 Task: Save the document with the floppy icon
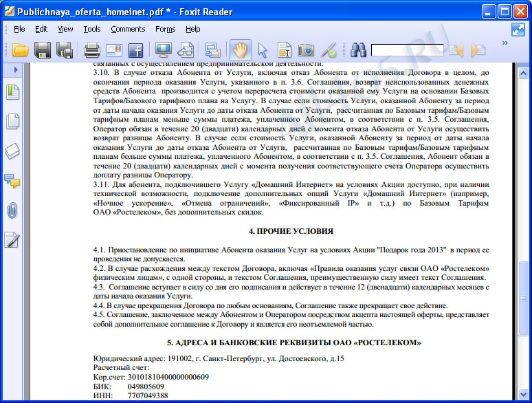point(43,50)
